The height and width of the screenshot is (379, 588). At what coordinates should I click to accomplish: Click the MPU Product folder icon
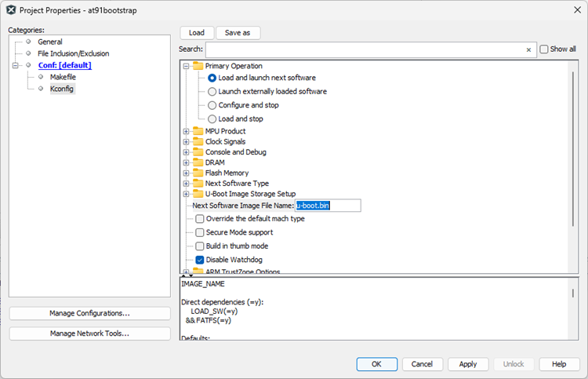[198, 131]
